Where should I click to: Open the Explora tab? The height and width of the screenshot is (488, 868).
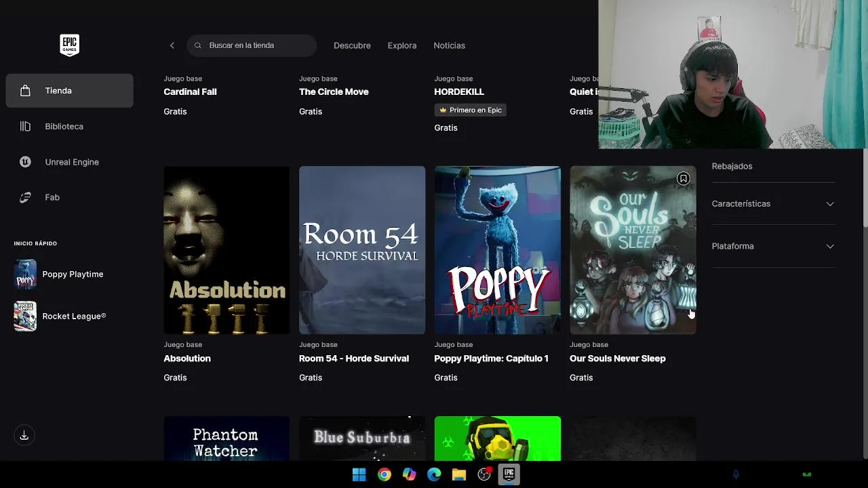[402, 45]
